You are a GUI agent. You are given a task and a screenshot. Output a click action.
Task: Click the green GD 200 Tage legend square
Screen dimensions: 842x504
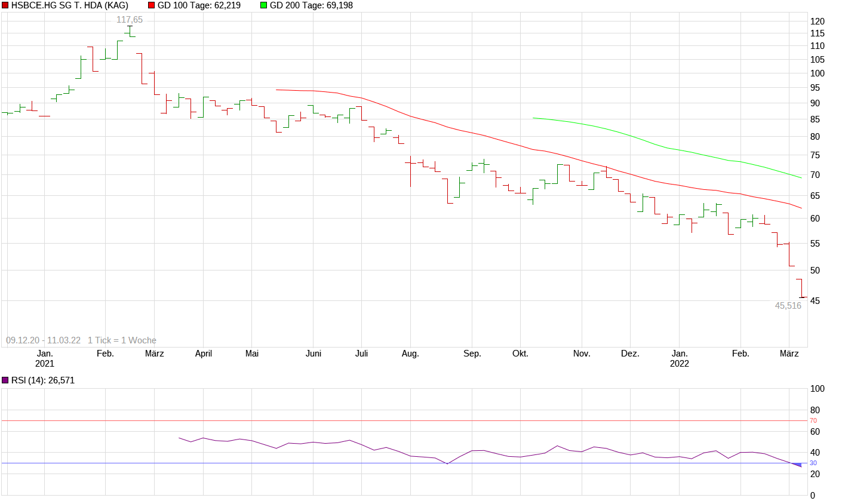coord(264,5)
